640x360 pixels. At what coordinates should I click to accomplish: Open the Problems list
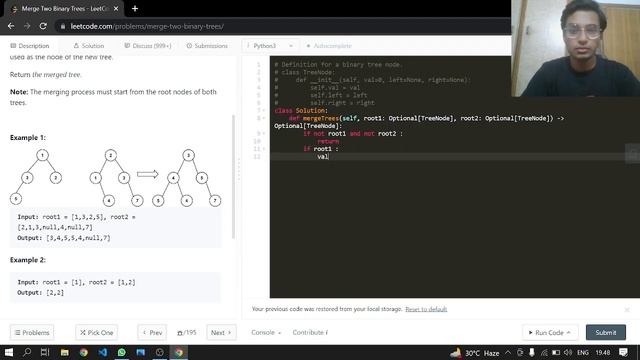32,333
